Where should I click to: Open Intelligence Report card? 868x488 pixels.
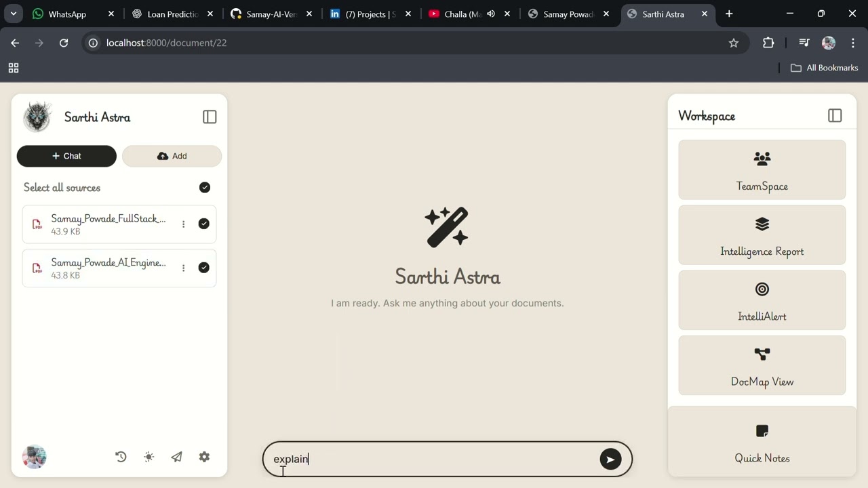pyautogui.click(x=762, y=235)
